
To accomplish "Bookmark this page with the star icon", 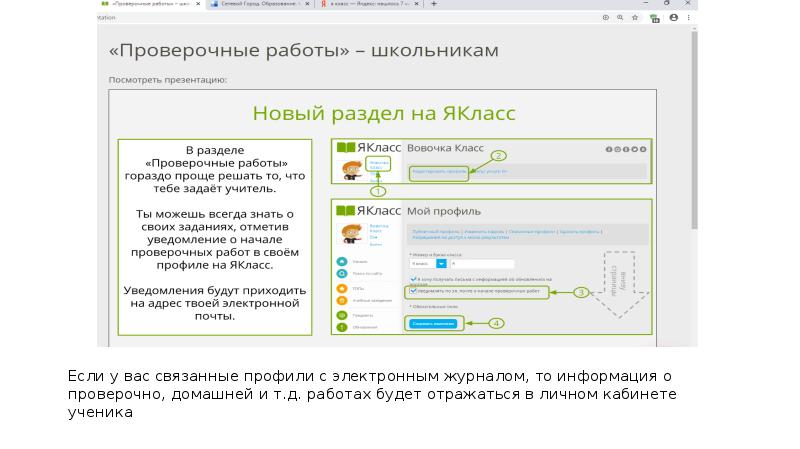I will coord(635,17).
